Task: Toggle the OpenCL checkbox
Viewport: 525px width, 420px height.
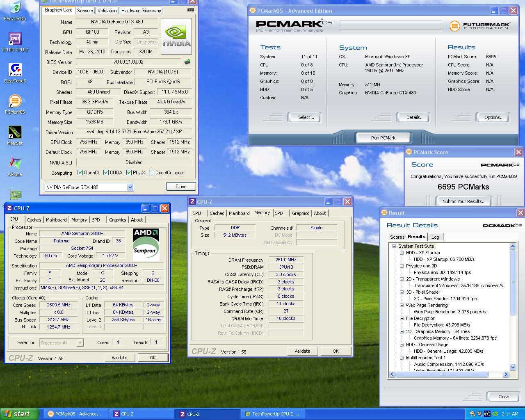Action: point(80,173)
